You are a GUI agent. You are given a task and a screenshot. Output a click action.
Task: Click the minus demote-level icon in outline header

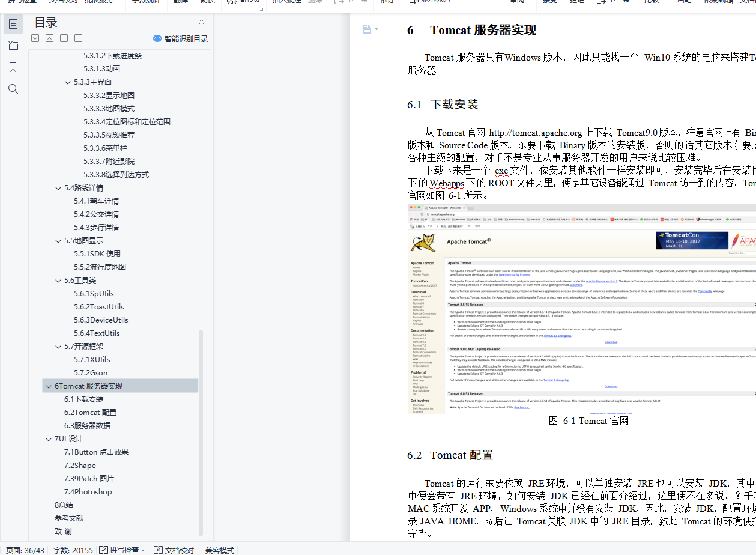[x=78, y=38]
